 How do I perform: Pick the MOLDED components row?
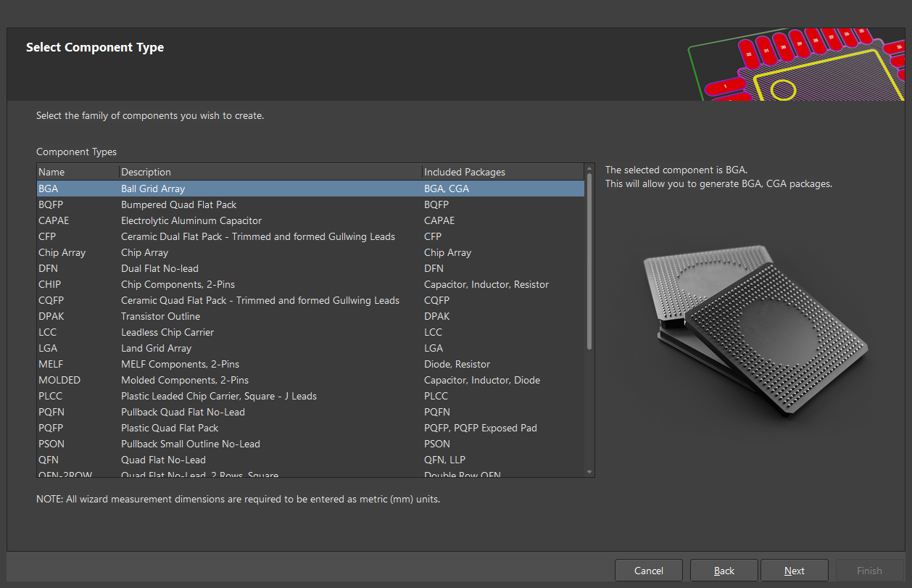tap(310, 380)
